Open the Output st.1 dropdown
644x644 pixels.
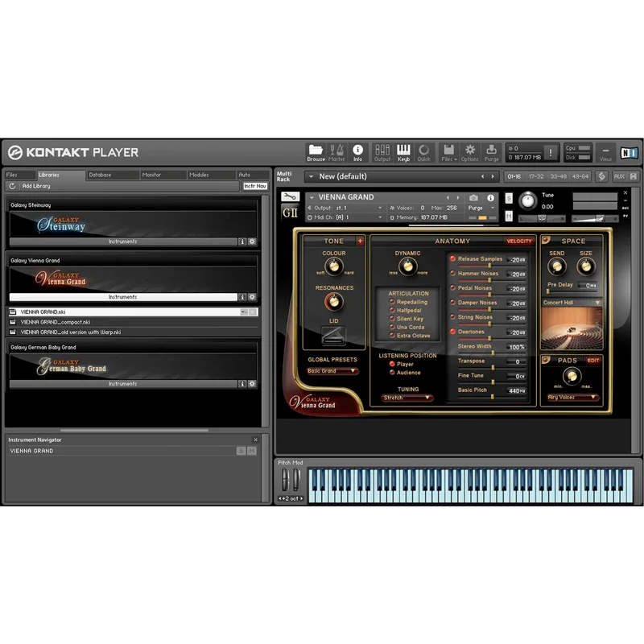345,208
